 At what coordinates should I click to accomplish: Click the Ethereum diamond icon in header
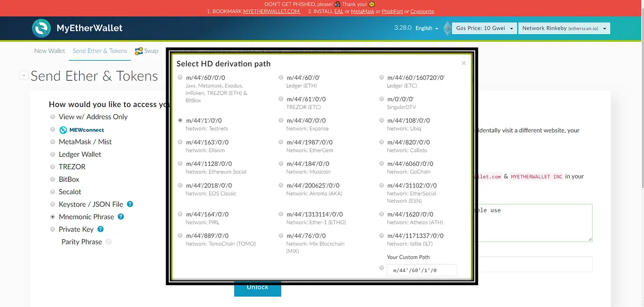(x=447, y=28)
